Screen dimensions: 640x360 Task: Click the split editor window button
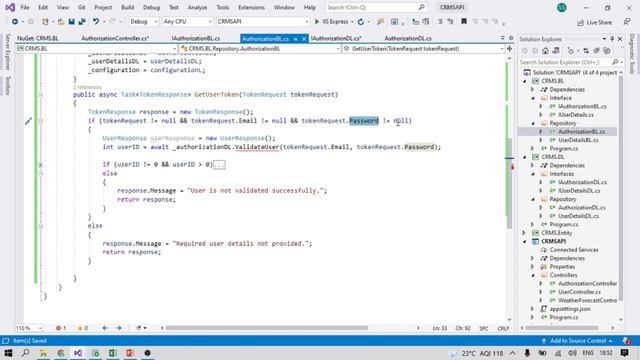click(x=509, y=49)
